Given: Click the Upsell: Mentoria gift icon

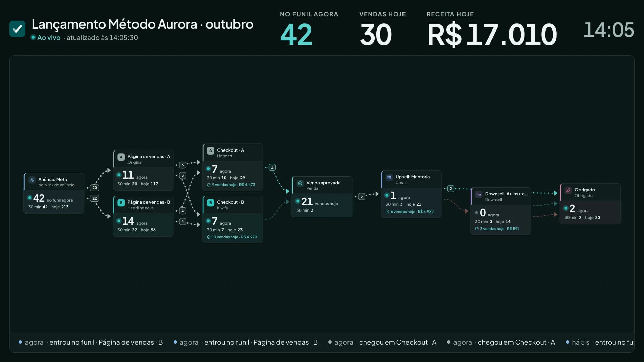Looking at the screenshot, I should click(389, 177).
